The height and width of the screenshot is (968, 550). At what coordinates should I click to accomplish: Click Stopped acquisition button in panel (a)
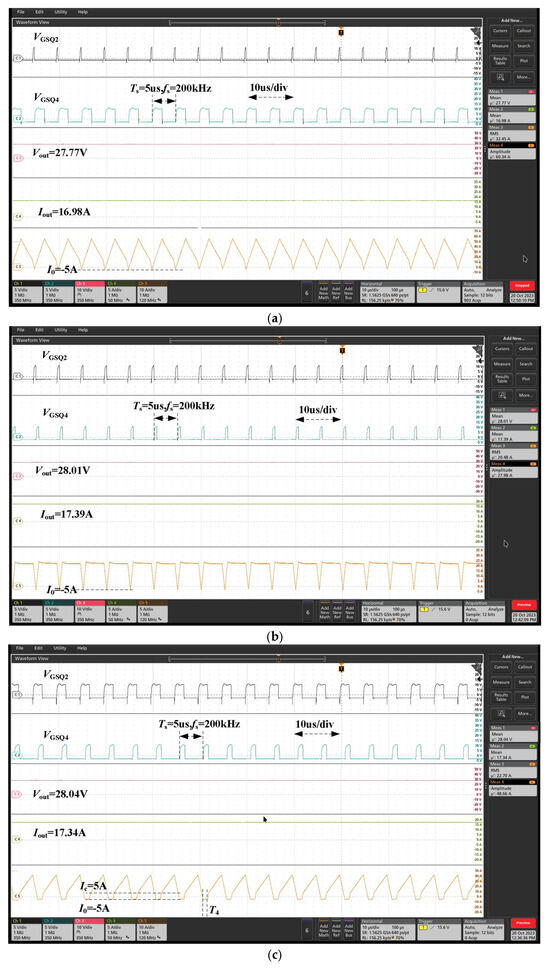click(522, 286)
